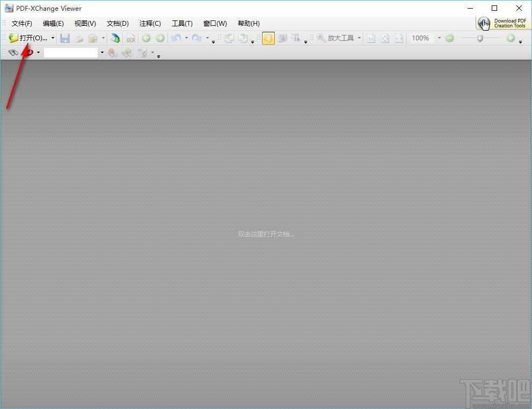
Task: Click the Send by Email icon
Action: [x=93, y=38]
